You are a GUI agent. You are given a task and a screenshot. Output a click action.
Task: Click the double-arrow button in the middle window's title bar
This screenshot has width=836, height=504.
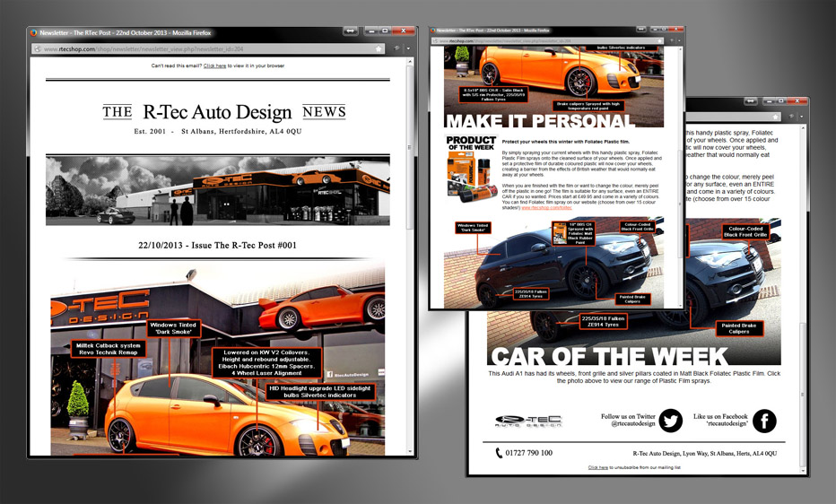[641, 30]
